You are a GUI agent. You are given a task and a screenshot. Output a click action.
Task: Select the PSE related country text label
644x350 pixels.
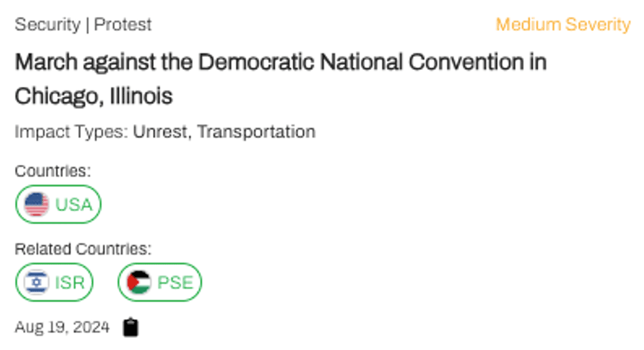pyautogui.click(x=175, y=282)
